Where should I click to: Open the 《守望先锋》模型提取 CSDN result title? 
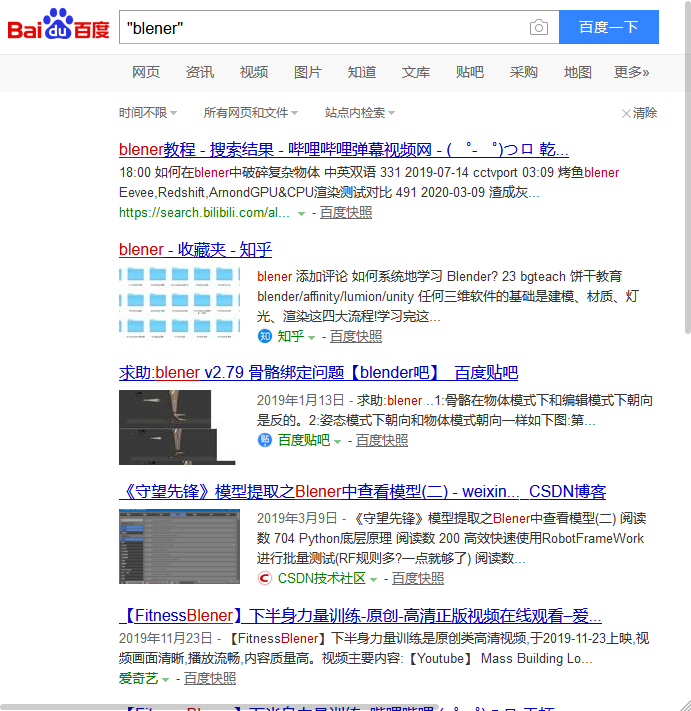(x=362, y=492)
